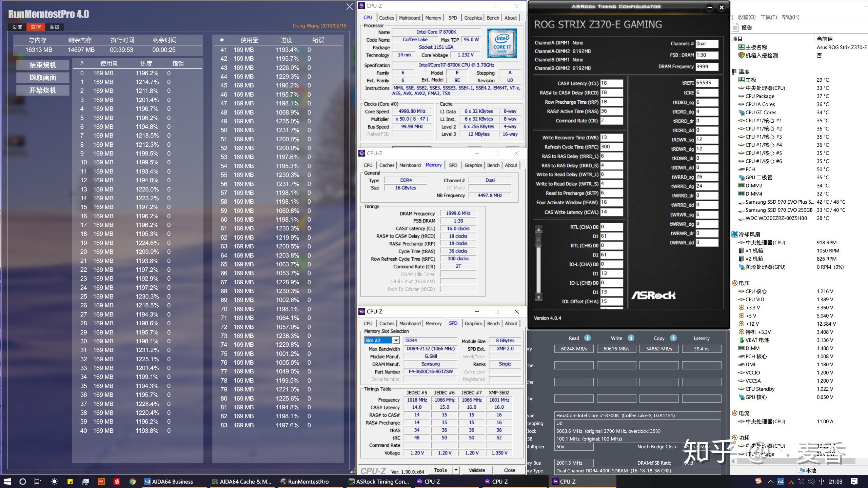Image resolution: width=868 pixels, height=488 pixels.
Task: Click 冷却风扇 fan section icon in AIDA64
Action: [735, 234]
